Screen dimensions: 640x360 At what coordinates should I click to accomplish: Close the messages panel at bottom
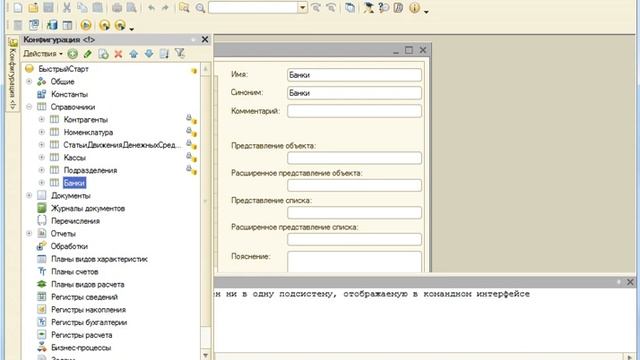630,282
